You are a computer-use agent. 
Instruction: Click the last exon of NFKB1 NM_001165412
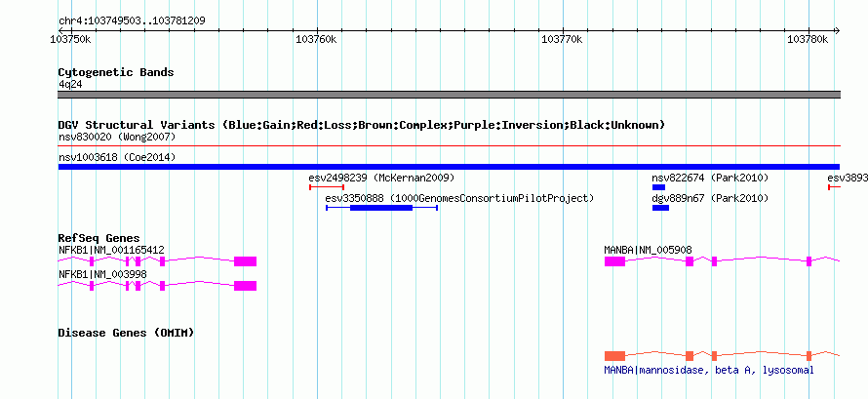[245, 261]
